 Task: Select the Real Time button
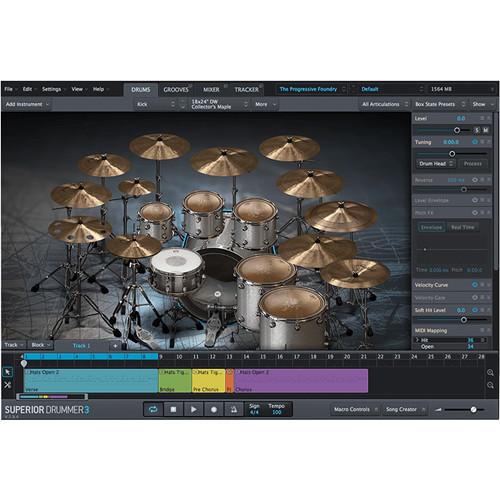(463, 227)
